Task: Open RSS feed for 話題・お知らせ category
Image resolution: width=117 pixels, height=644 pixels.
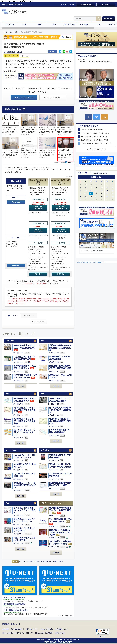Action: point(35,450)
